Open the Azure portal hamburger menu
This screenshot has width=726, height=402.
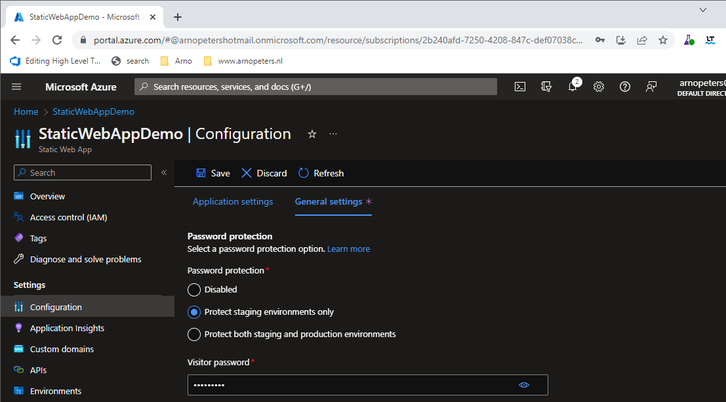(x=16, y=87)
